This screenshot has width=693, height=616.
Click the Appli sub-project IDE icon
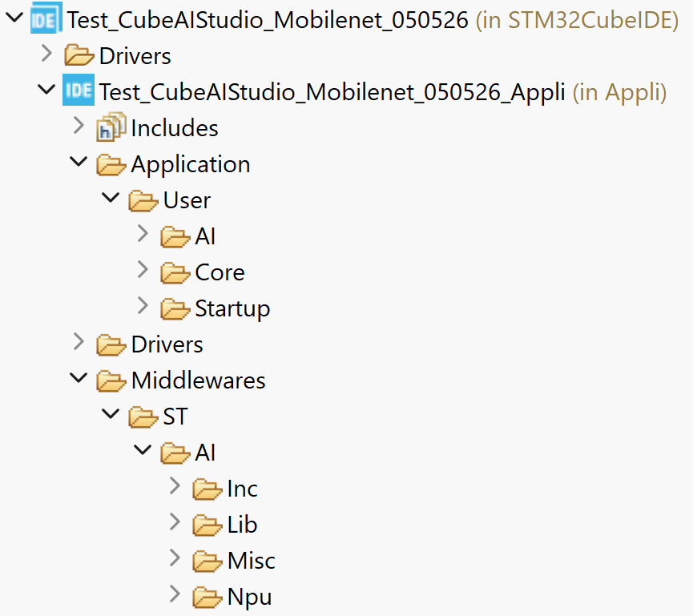tap(79, 91)
